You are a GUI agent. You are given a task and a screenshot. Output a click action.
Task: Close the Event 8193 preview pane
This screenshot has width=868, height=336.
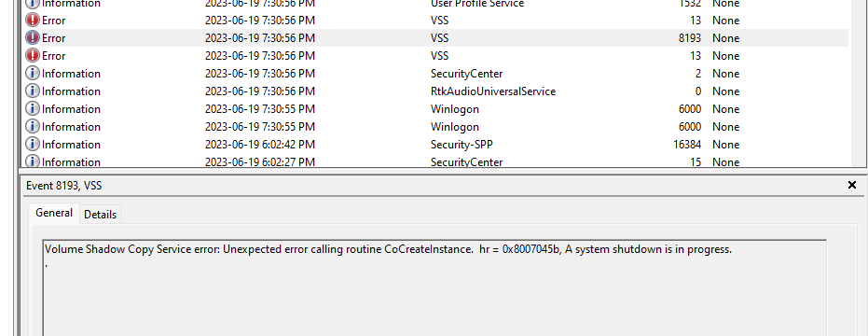[x=852, y=185]
